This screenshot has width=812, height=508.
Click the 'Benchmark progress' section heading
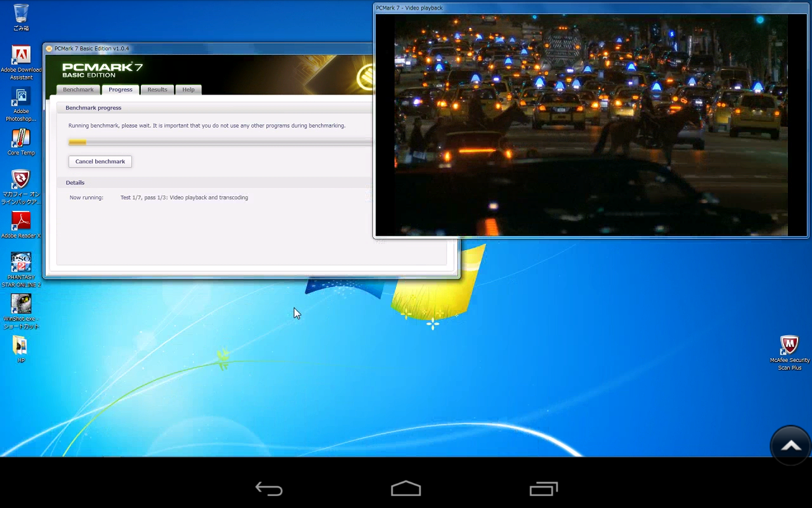93,108
